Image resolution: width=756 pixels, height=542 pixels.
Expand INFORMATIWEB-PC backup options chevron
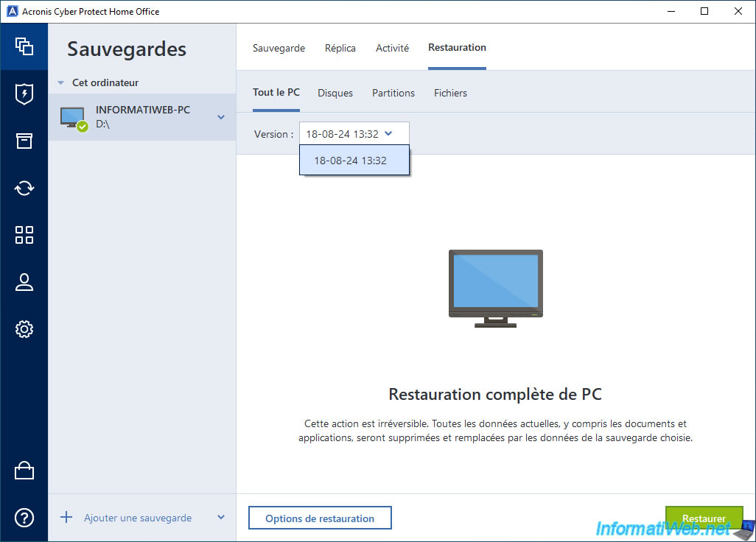pyautogui.click(x=221, y=117)
